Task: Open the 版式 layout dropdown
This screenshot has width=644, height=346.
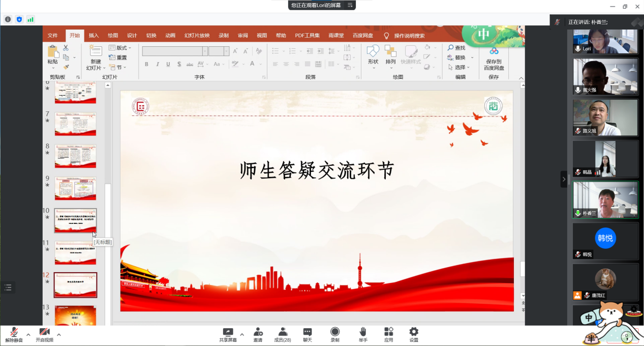Action: 120,48
